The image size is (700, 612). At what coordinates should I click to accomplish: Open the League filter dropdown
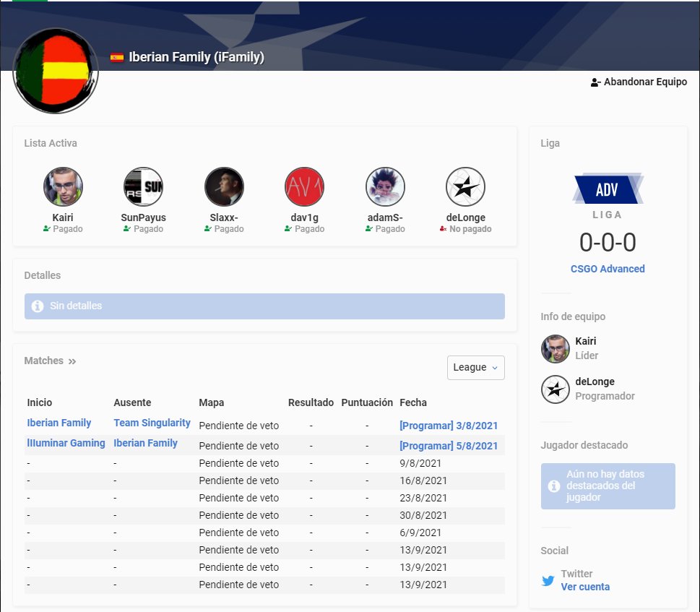click(x=476, y=367)
